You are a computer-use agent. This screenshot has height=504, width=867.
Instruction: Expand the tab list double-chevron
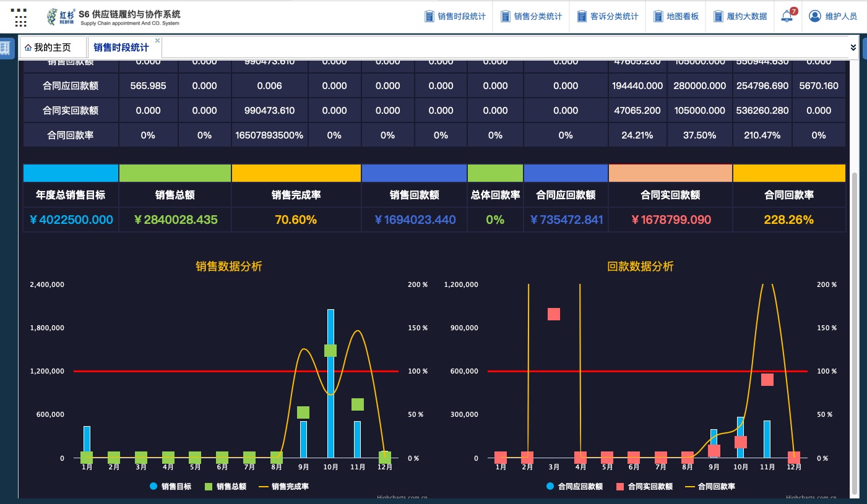853,48
